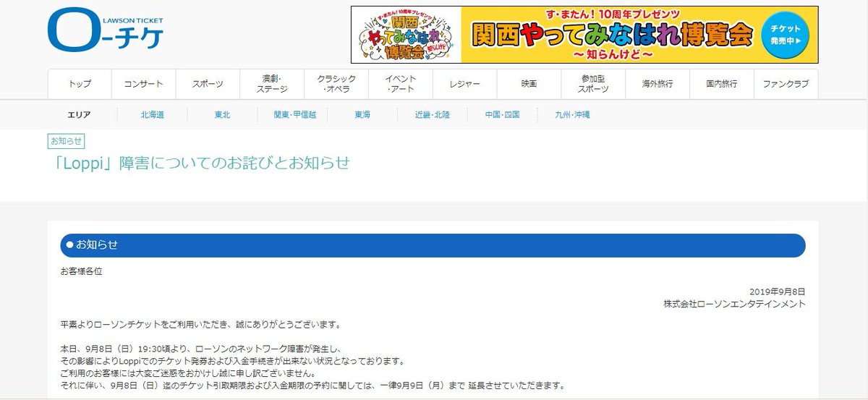Click the お客様各位 text
Screen dimensions: 868x400
82,271
